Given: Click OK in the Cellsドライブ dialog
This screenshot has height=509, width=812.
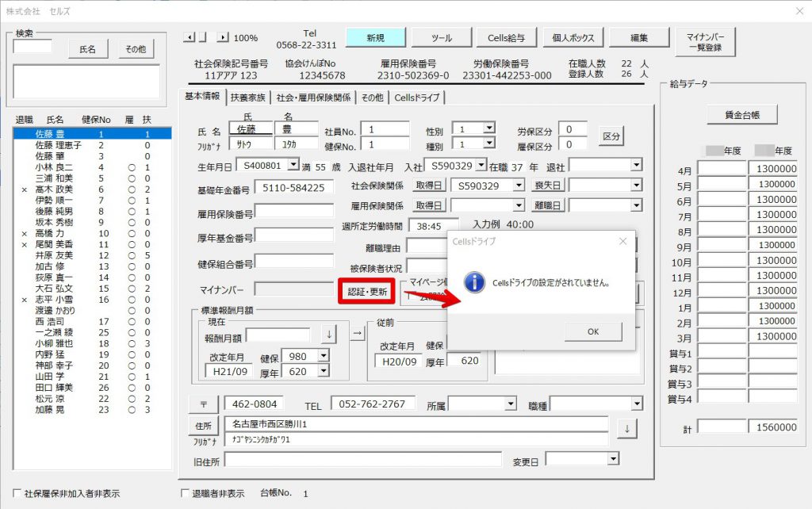Looking at the screenshot, I should [x=593, y=331].
